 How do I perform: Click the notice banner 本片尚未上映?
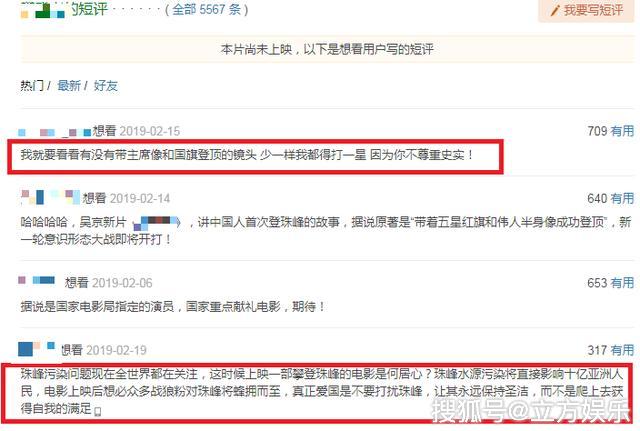(327, 49)
